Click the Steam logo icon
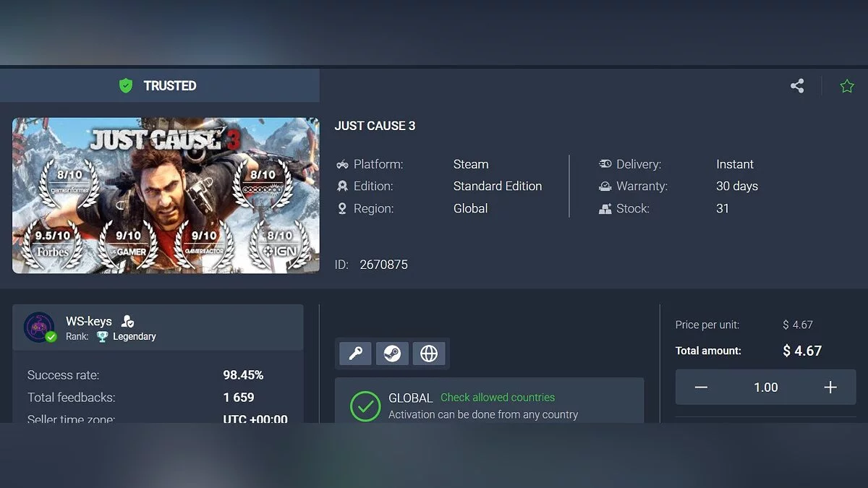Image resolution: width=868 pixels, height=488 pixels. click(x=392, y=354)
